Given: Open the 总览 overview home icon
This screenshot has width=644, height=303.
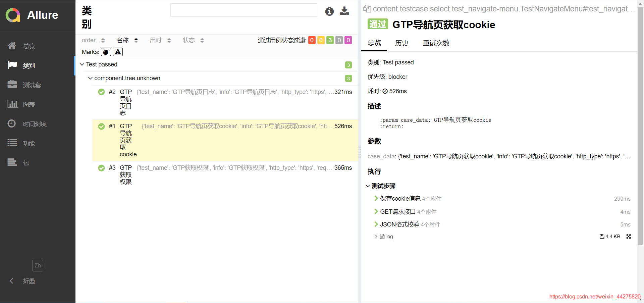Looking at the screenshot, I should (12, 46).
